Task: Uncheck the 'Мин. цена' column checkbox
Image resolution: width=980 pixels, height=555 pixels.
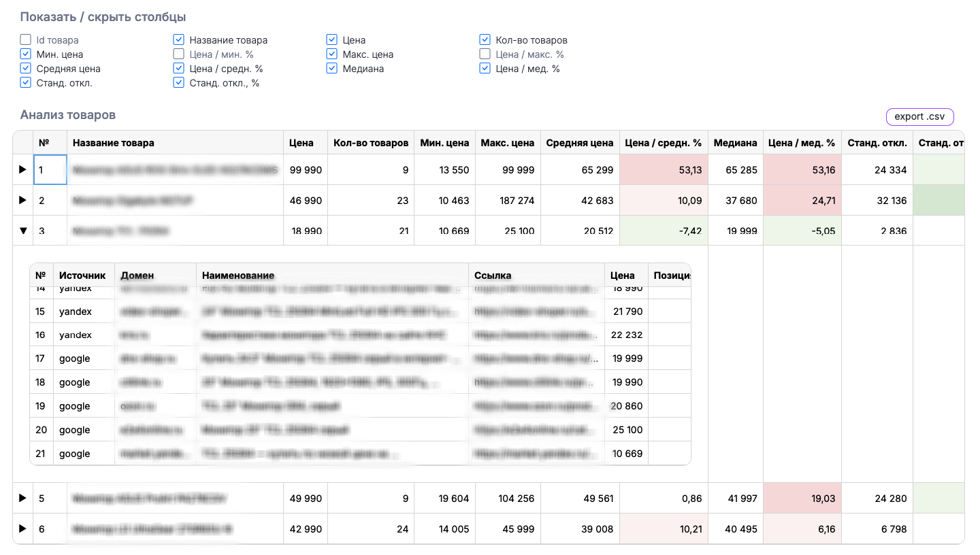Action: 26,54
